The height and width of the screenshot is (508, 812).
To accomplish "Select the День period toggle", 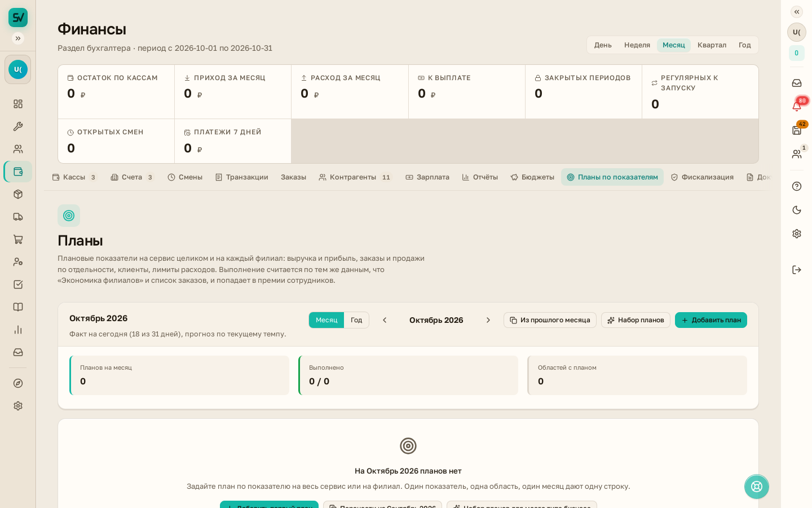I will (603, 45).
